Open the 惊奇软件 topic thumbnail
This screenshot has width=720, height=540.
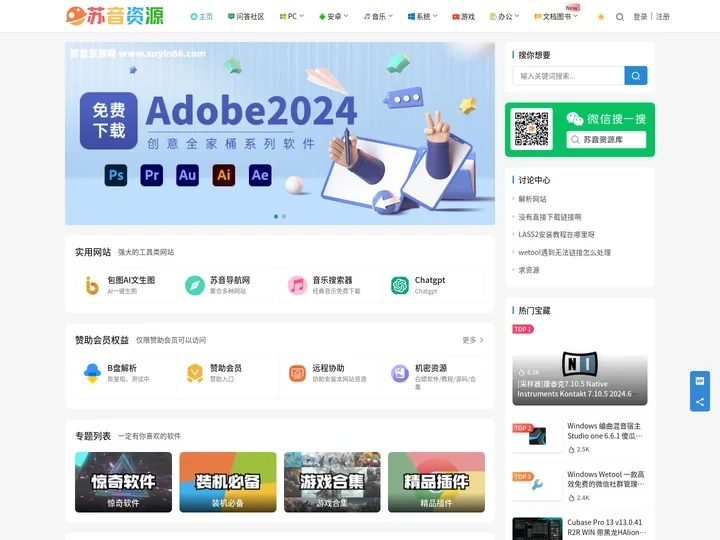(124, 482)
